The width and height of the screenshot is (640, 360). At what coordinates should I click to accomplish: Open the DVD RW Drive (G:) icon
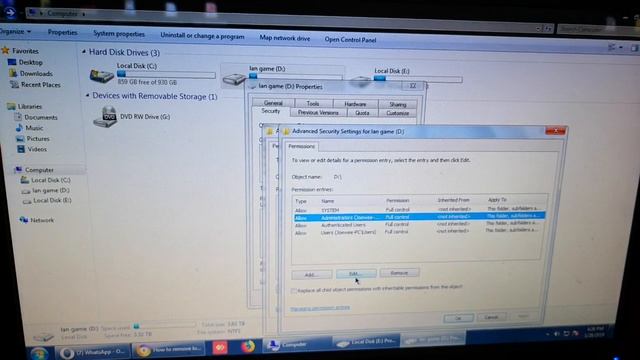tap(105, 117)
